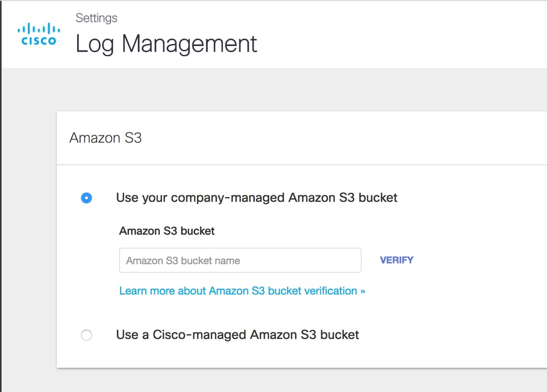Image resolution: width=547 pixels, height=392 pixels.
Task: Click the Cisco bars graphic above the wordmark
Action: [38, 28]
